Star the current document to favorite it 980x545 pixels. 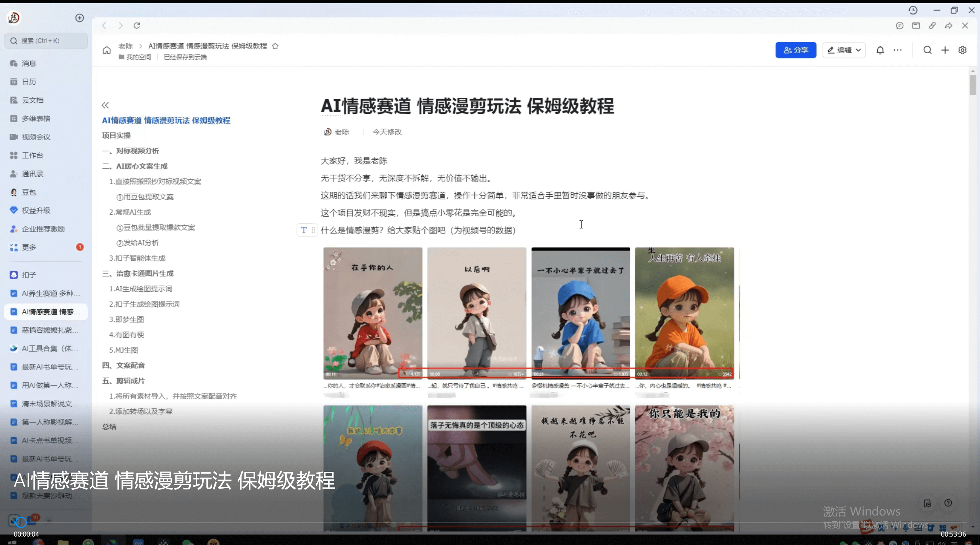(x=275, y=46)
